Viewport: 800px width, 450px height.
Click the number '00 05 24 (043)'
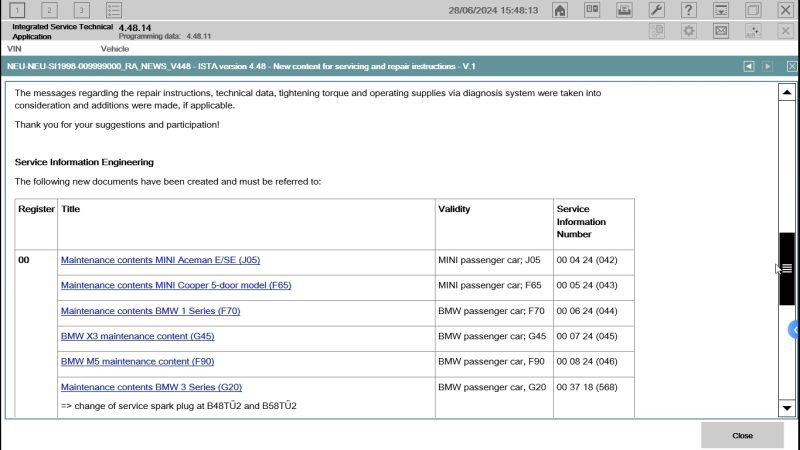click(x=587, y=285)
